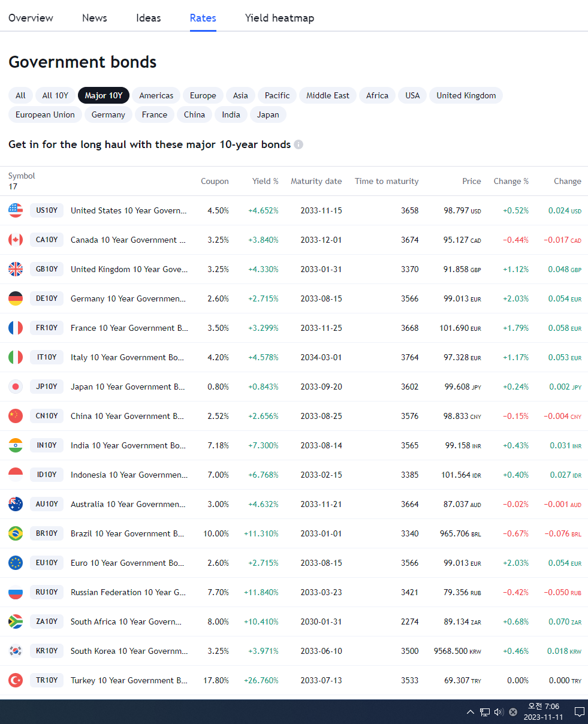Click the Brazil flag icon
This screenshot has height=724, width=588.
16,533
